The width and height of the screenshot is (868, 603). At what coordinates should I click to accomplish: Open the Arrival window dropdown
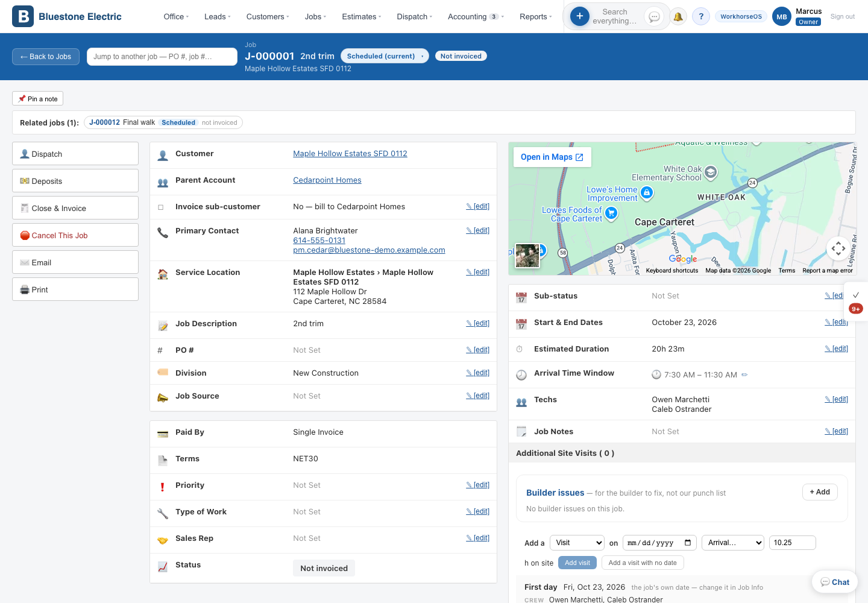point(733,543)
